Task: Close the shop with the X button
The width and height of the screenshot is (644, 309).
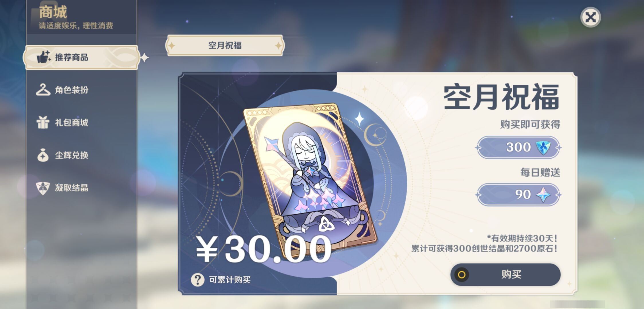Action: (590, 17)
